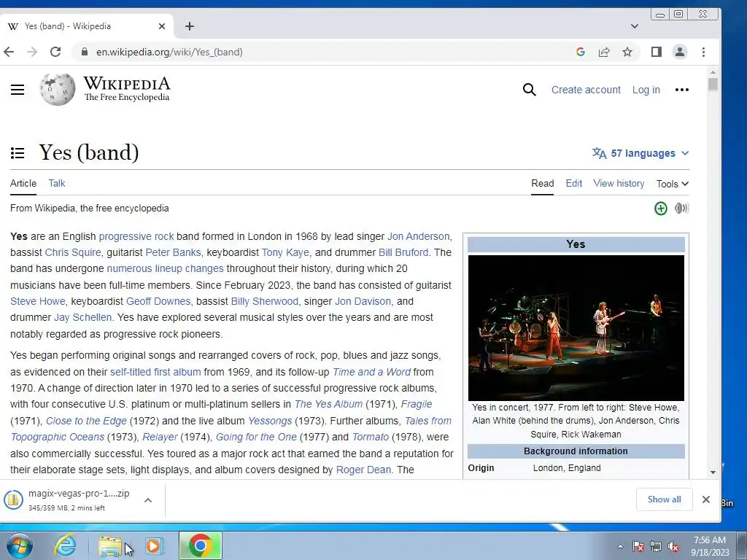Open Windows Explorer folder in taskbar
This screenshot has width=747, height=560.
[110, 545]
